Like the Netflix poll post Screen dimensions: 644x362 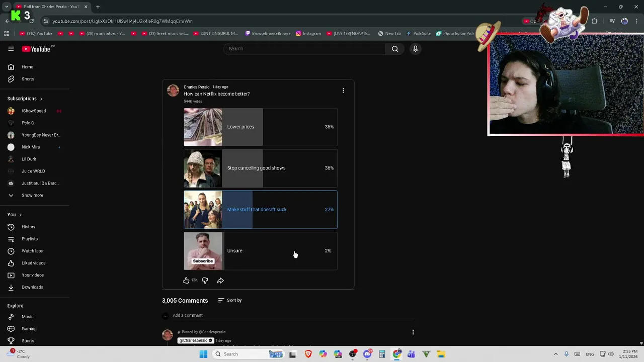(x=186, y=281)
